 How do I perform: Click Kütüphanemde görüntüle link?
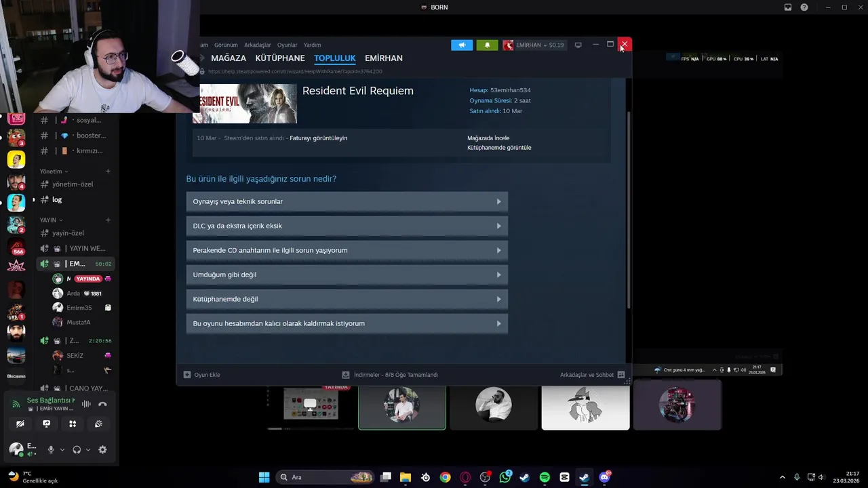[499, 148]
